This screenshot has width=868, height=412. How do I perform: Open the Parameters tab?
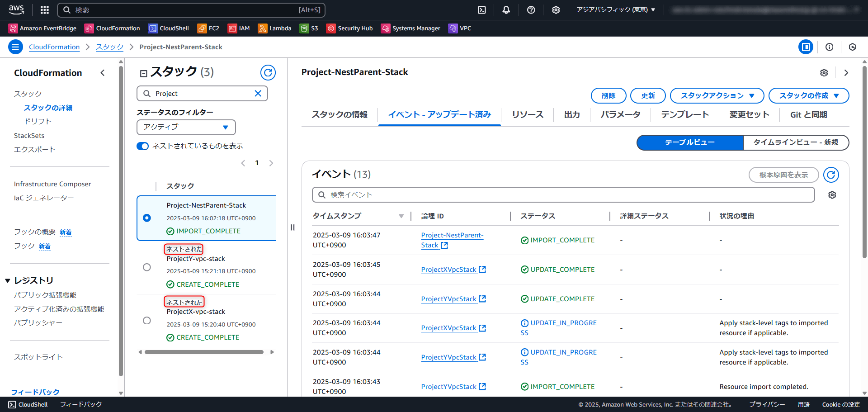tap(621, 115)
